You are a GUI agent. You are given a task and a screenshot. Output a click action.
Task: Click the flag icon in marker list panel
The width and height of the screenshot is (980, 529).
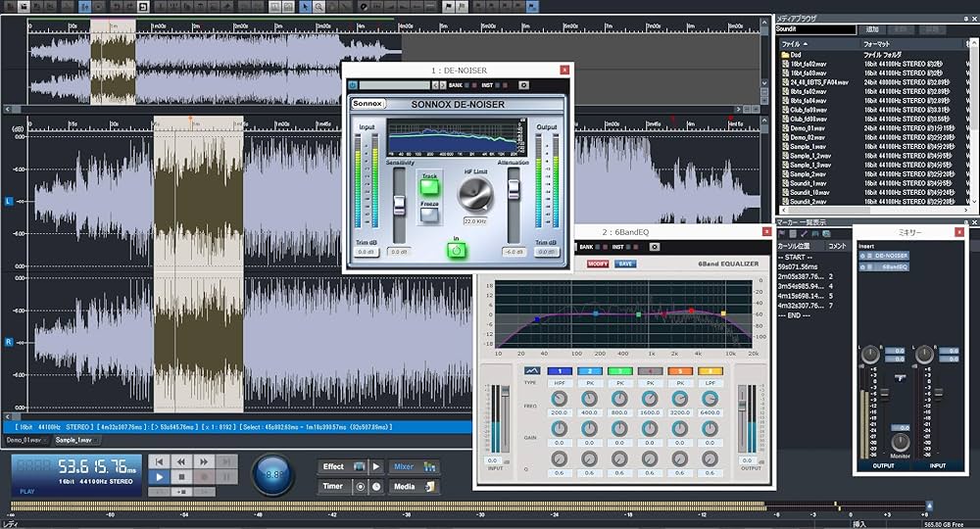click(x=782, y=233)
